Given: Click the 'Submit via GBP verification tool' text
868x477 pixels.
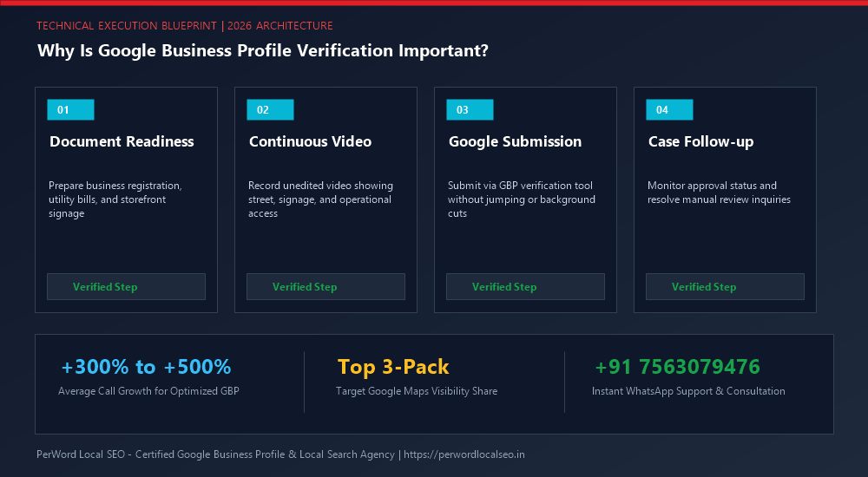Looking at the screenshot, I should 522,199.
